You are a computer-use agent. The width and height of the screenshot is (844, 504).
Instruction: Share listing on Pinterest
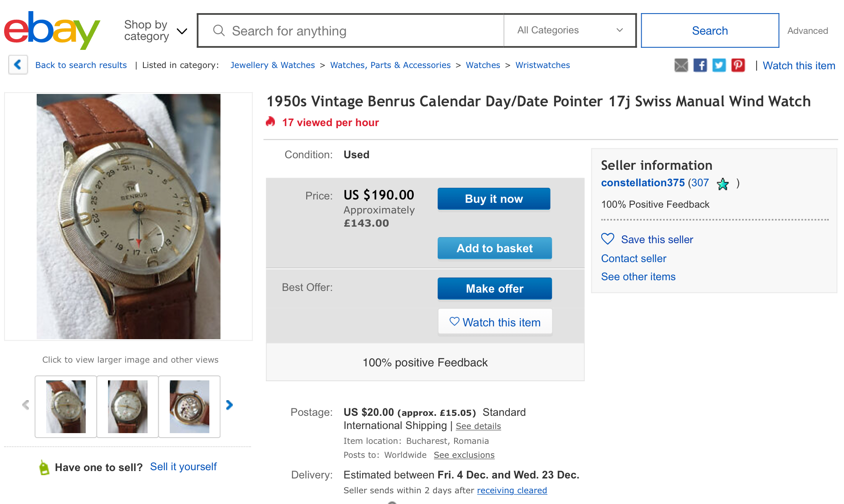click(x=738, y=65)
